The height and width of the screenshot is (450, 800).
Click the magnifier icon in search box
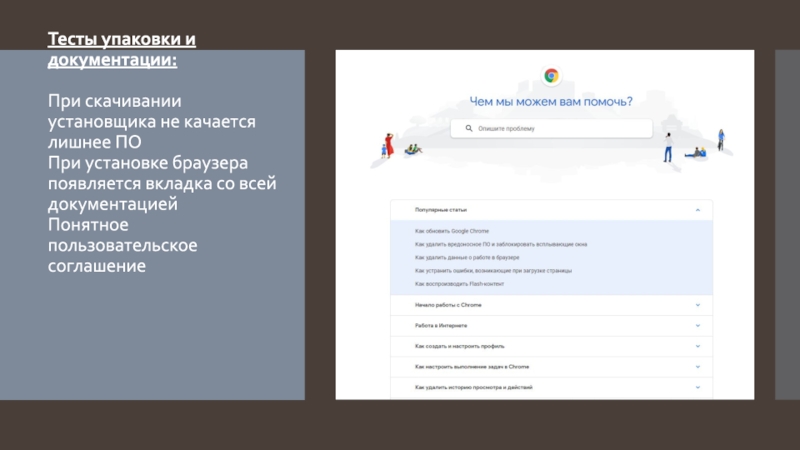467,129
